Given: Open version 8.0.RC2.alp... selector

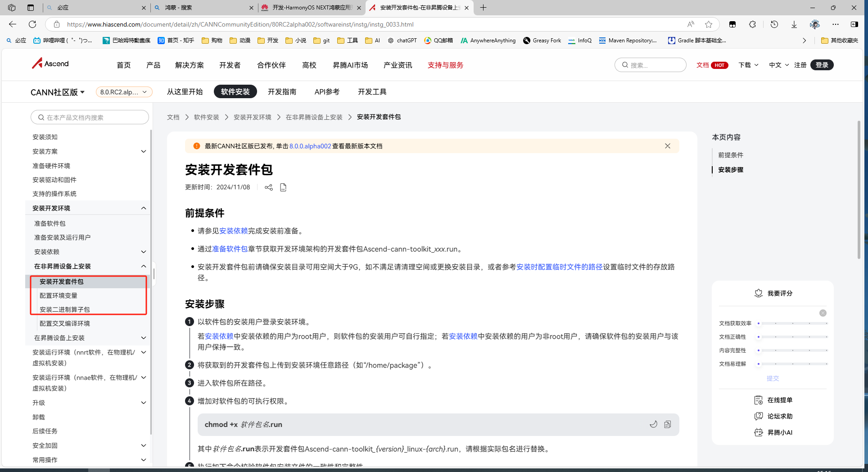Looking at the screenshot, I should (x=124, y=92).
